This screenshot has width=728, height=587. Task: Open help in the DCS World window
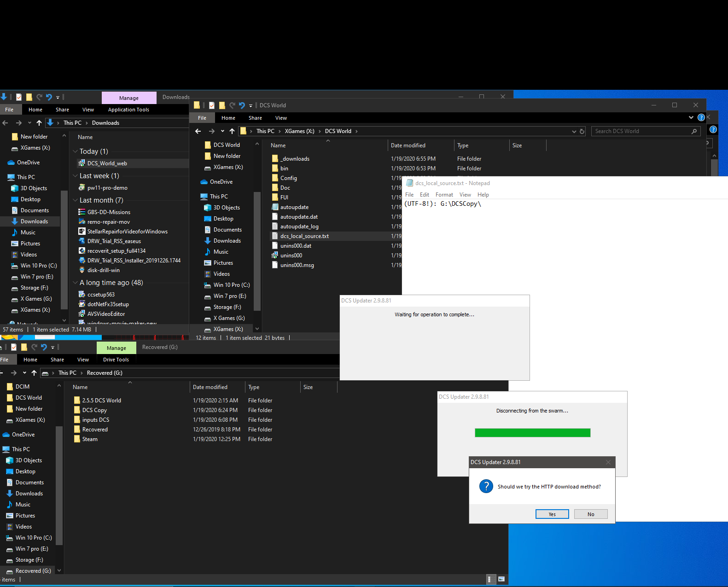tap(701, 117)
